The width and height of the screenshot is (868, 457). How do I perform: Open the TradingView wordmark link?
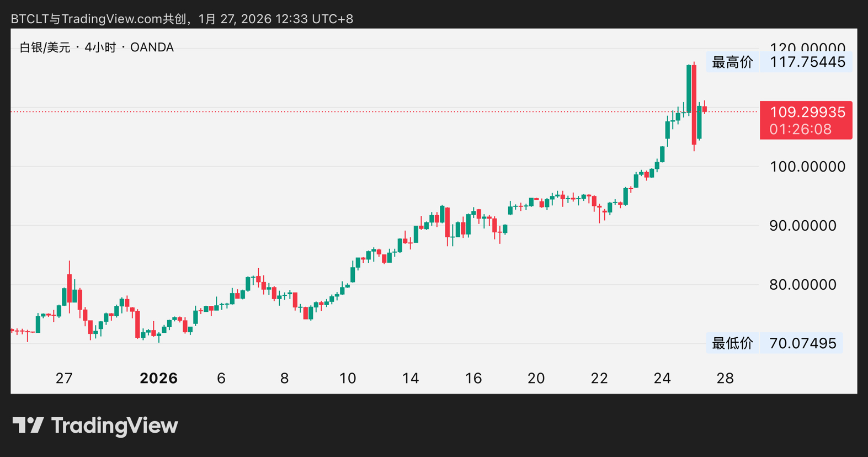pyautogui.click(x=114, y=426)
